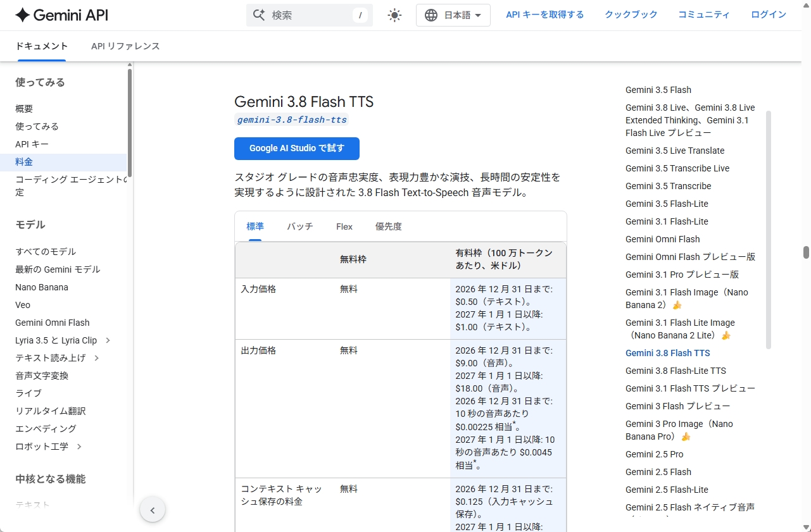The width and height of the screenshot is (811, 532).
Task: Jump to Gemini 3.5 Live Translate section
Action: point(675,151)
